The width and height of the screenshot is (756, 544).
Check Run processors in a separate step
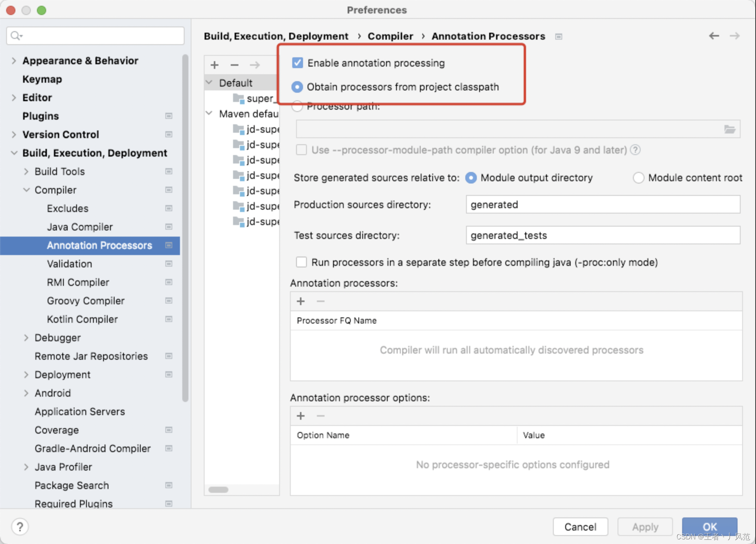301,262
